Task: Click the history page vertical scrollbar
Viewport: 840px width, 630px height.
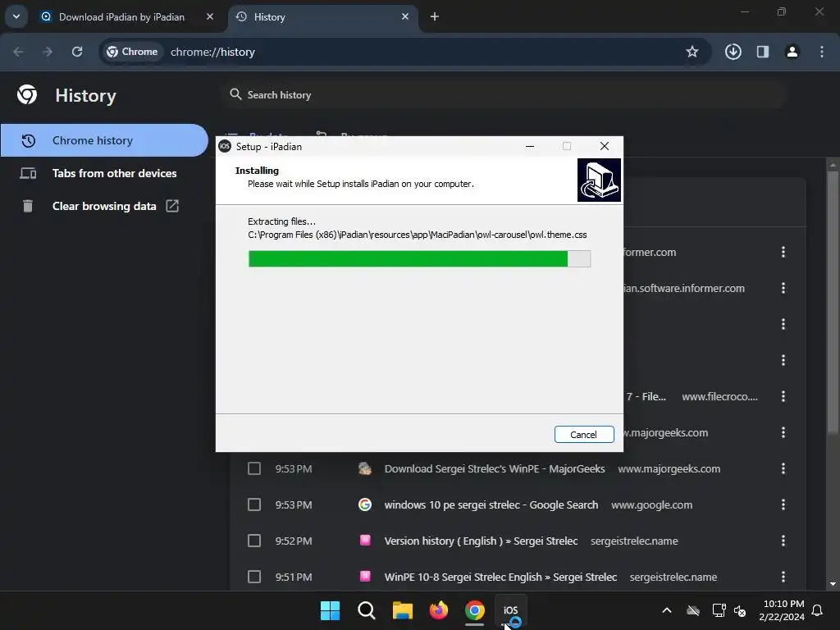Action: pos(833,303)
